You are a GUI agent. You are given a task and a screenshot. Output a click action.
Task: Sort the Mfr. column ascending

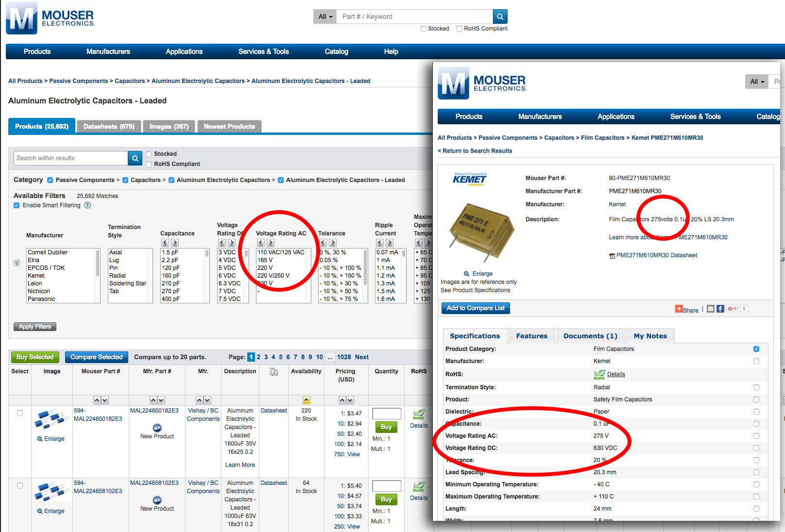pyautogui.click(x=200, y=400)
